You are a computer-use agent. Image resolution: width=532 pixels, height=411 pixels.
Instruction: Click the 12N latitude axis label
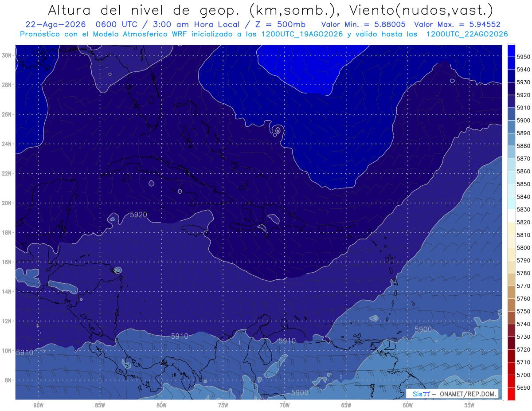(x=6, y=321)
